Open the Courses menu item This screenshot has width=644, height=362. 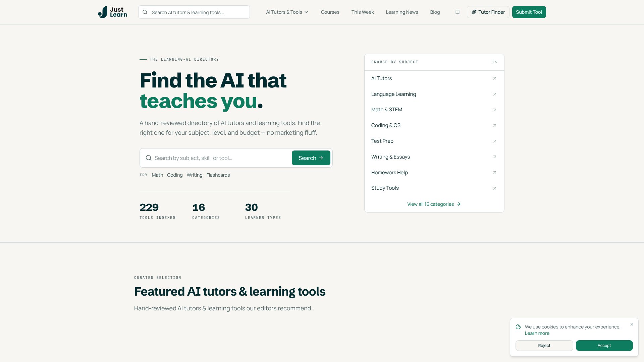pos(330,12)
